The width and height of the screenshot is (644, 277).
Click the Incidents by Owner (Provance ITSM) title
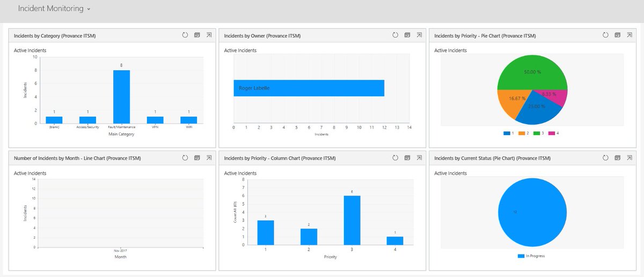point(262,36)
